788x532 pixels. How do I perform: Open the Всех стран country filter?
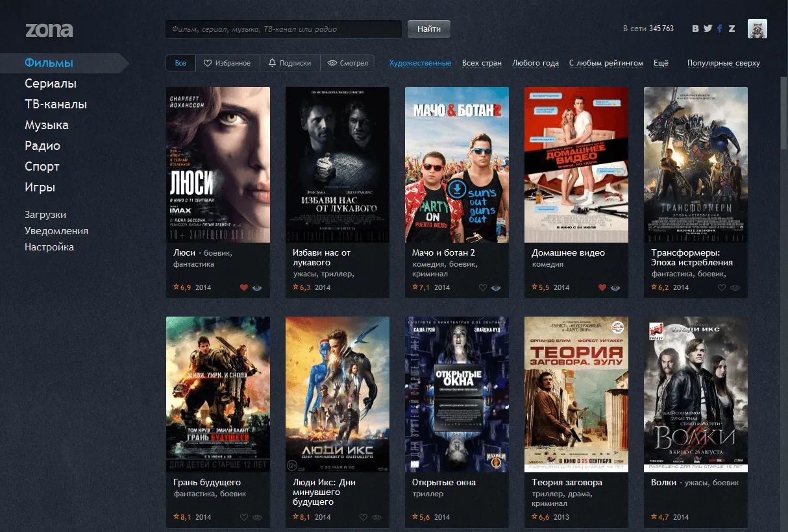482,63
